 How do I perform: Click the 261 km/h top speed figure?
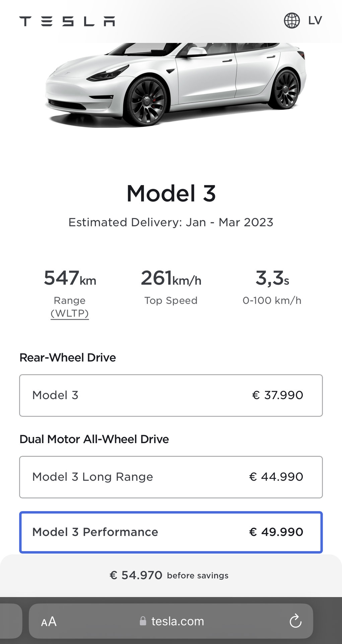point(171,278)
